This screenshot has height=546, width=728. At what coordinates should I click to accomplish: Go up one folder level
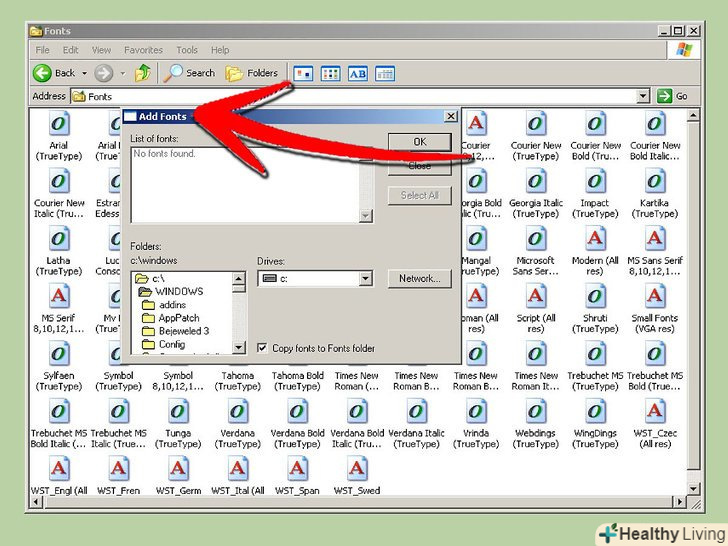143,73
